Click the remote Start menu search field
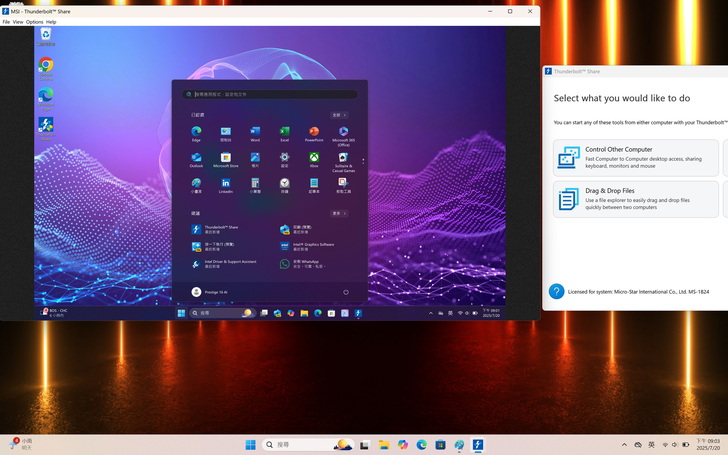 click(270, 94)
